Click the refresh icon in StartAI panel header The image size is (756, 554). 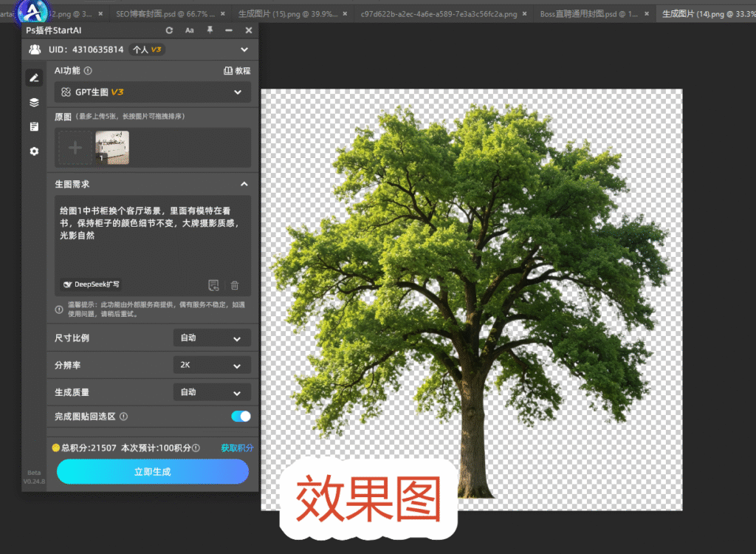(169, 30)
